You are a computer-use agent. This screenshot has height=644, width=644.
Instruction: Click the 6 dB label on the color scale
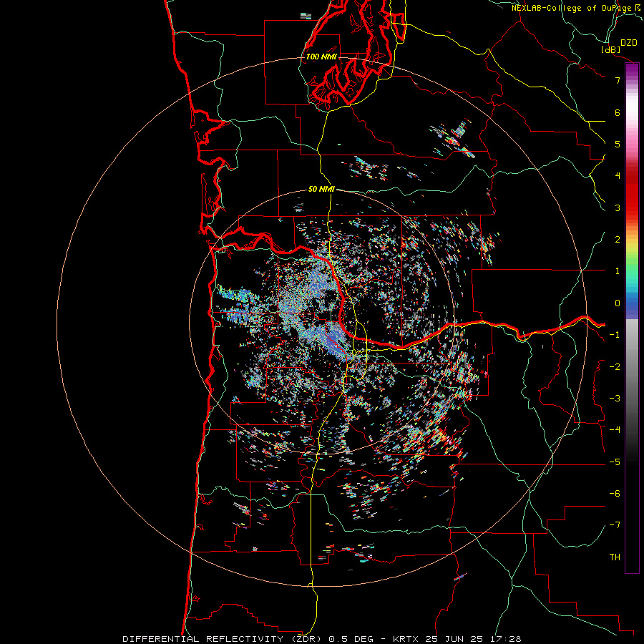[618, 112]
